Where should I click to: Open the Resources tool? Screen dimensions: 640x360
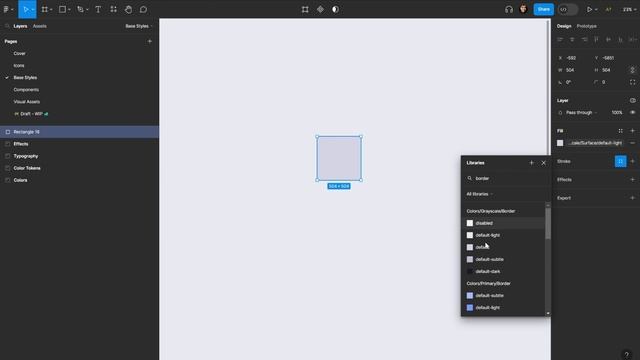[113, 9]
